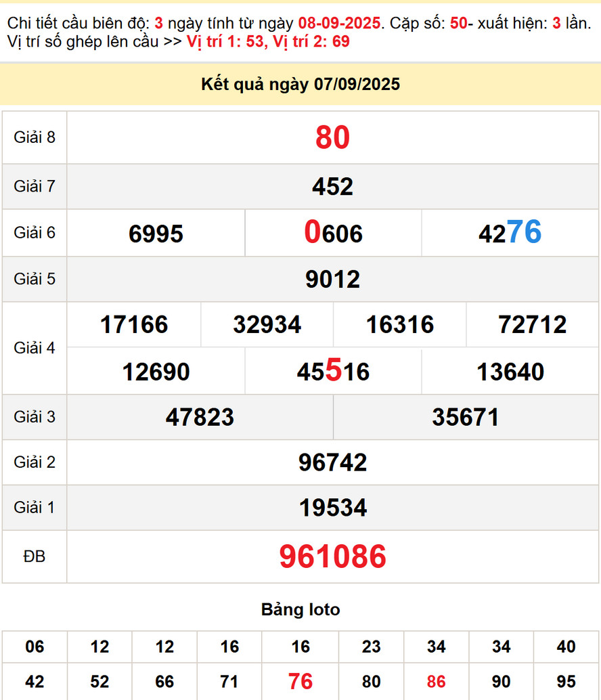Click the Giải 4 number 72712
601x700 pixels.
click(532, 325)
